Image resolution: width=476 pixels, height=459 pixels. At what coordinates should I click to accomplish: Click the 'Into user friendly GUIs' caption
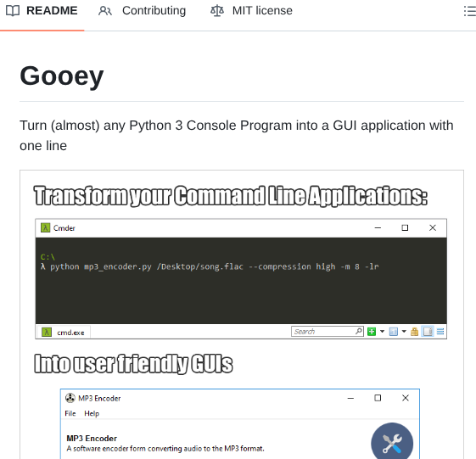[x=133, y=363]
